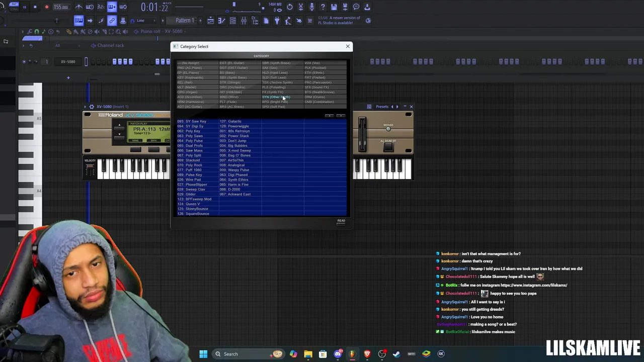Open the Instagram link in chat
This screenshot has height=362, width=644.
[x=534, y=285]
